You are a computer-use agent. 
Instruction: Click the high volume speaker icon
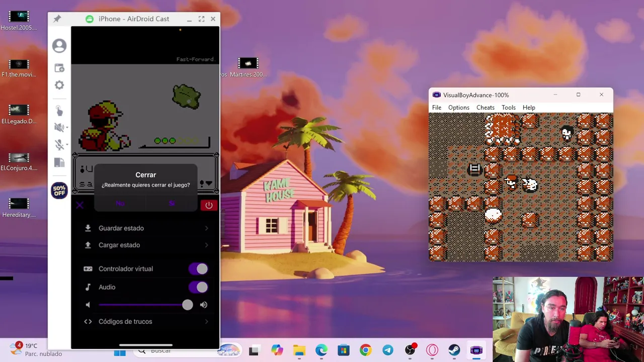coord(204,305)
